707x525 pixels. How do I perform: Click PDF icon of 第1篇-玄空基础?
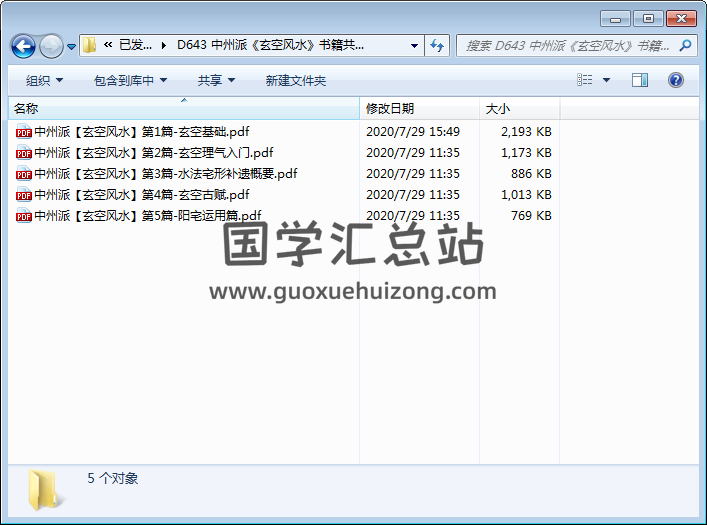pos(23,132)
